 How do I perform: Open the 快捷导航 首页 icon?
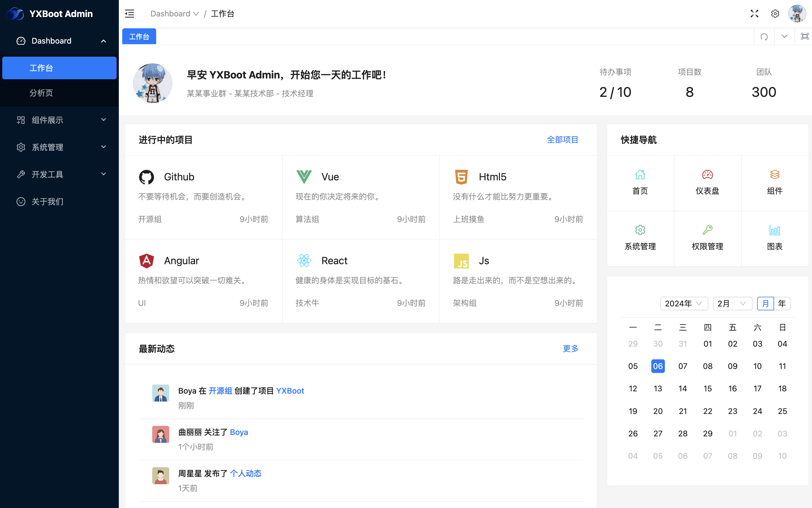coord(640,182)
